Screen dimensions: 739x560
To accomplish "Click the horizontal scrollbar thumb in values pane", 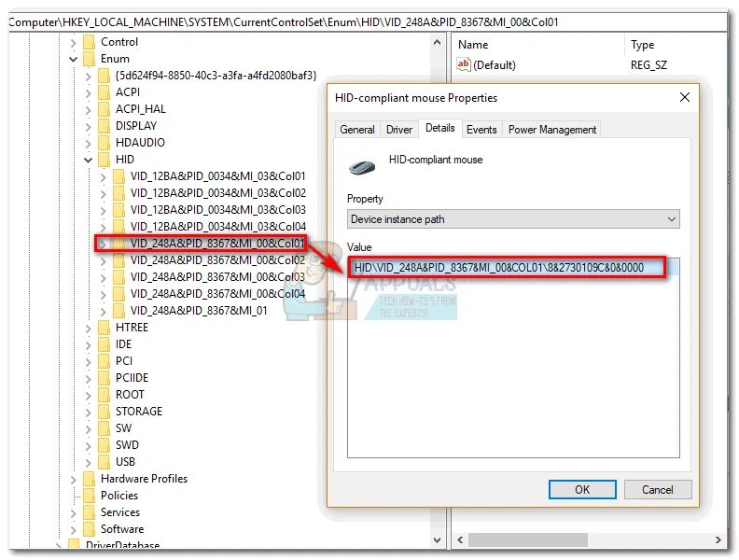I will click(527, 540).
